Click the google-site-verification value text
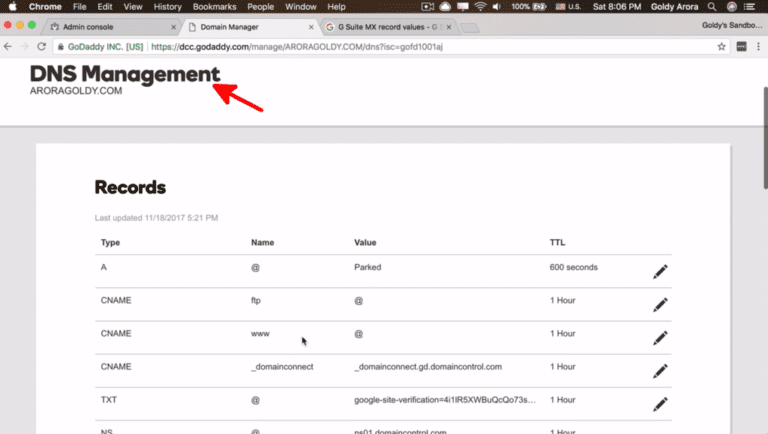 click(x=445, y=400)
